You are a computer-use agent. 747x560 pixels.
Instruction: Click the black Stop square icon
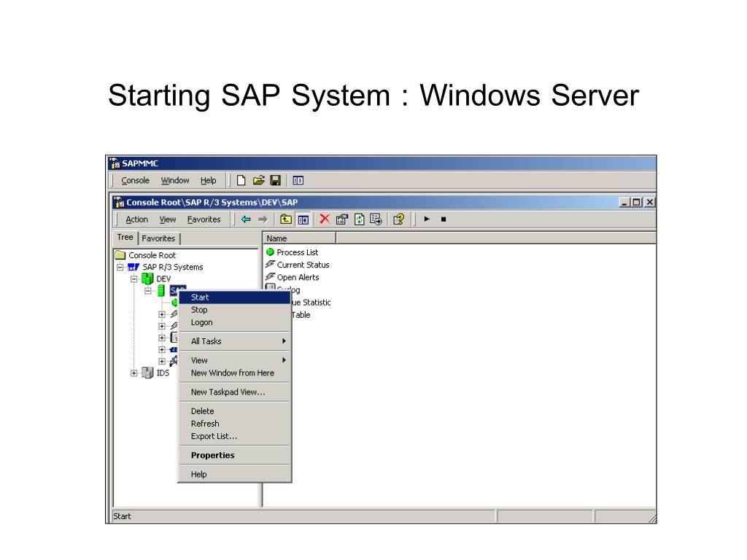[444, 219]
